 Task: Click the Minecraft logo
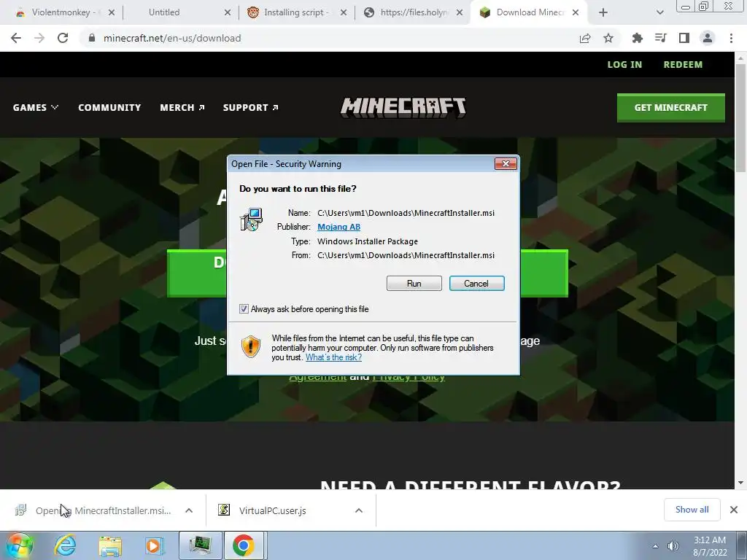coord(403,108)
